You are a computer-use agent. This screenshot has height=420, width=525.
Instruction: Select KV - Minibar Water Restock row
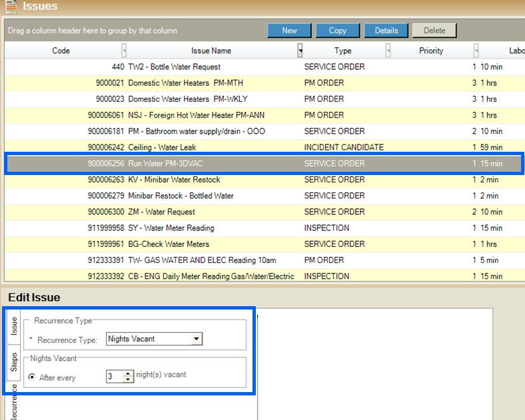[264, 180]
